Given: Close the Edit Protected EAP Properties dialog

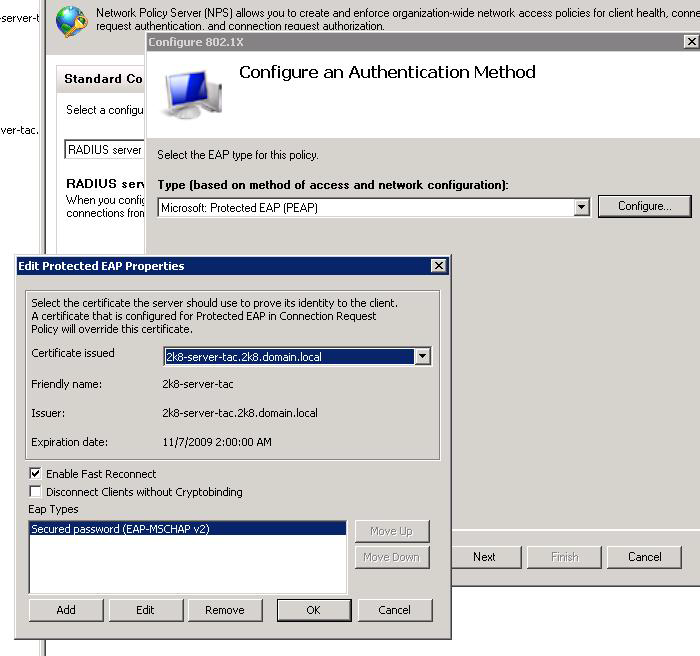Looking at the screenshot, I should 439,266.
